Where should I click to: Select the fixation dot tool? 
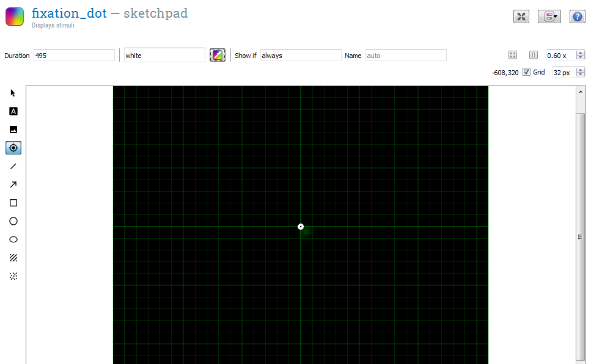coord(13,148)
